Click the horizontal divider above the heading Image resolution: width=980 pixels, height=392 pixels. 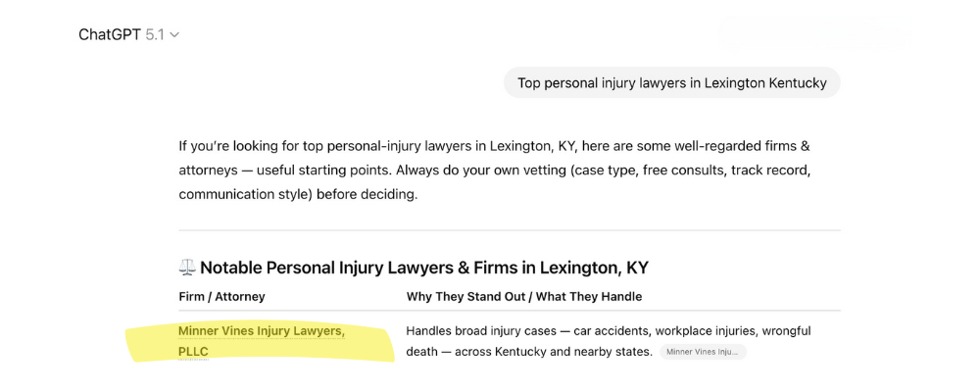(510, 230)
